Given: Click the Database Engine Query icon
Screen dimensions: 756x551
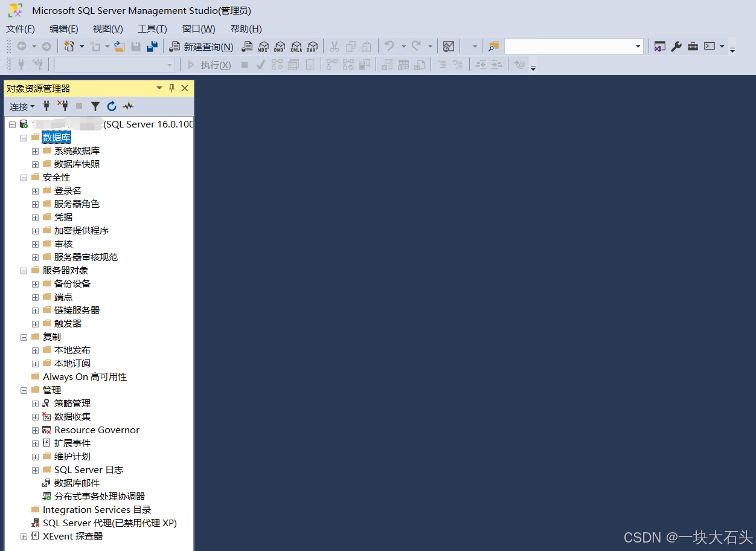Looking at the screenshot, I should (247, 47).
